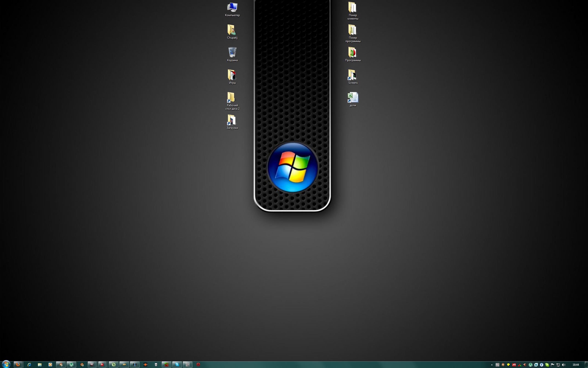Image resolution: width=588 pixels, height=368 pixels.
Task: Select the Игры folder icon
Action: [232, 77]
